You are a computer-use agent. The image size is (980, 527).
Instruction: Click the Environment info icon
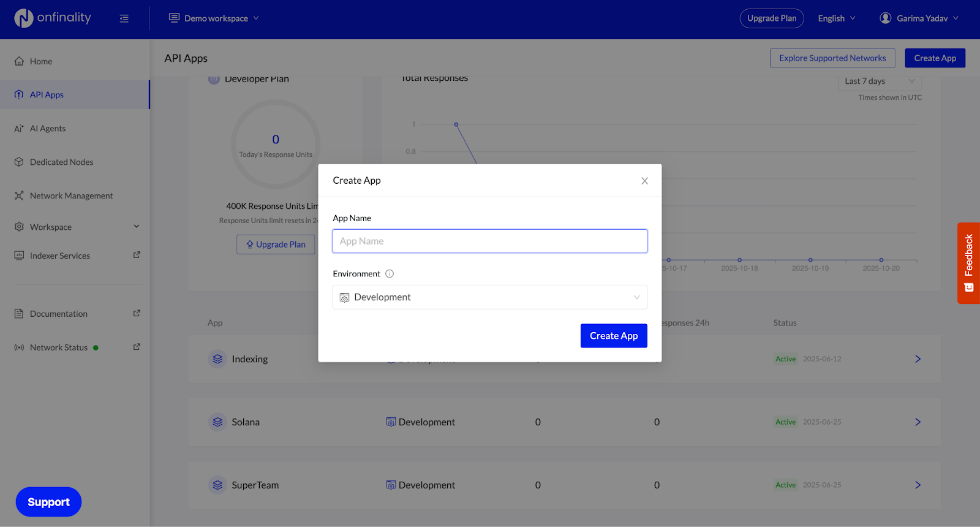coord(390,274)
